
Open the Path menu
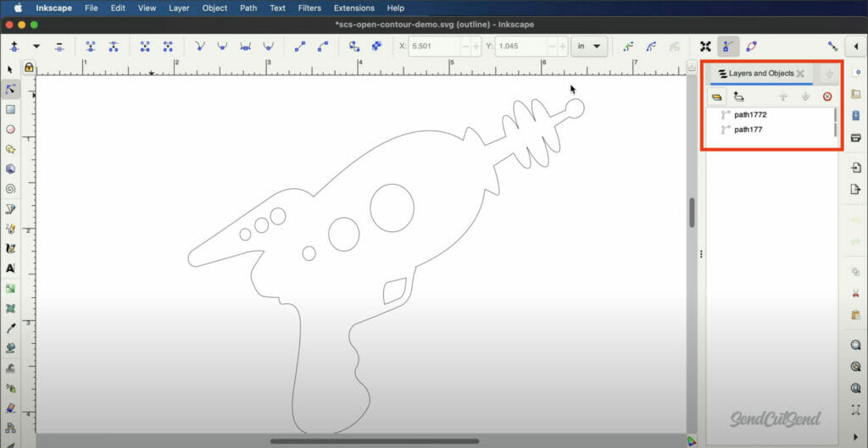coord(248,8)
